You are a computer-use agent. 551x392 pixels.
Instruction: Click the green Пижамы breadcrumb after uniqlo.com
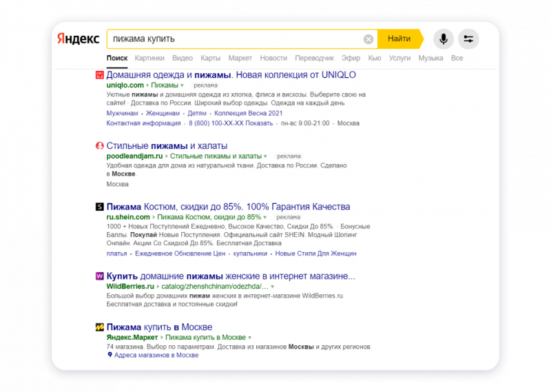pos(165,85)
